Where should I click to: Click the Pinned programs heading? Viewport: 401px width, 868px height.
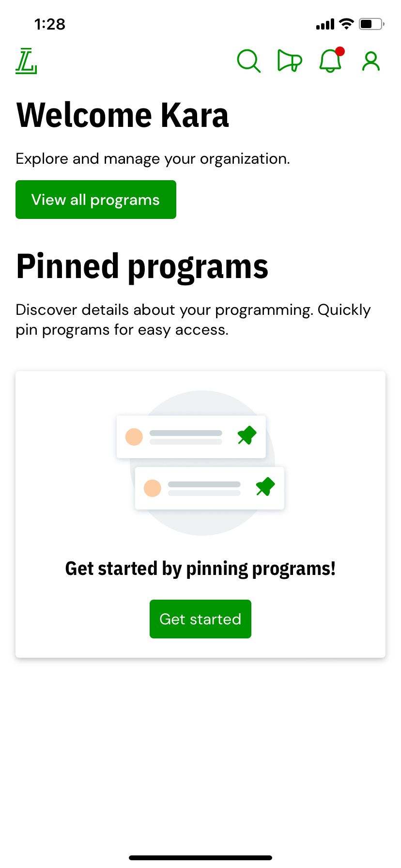pos(142,266)
